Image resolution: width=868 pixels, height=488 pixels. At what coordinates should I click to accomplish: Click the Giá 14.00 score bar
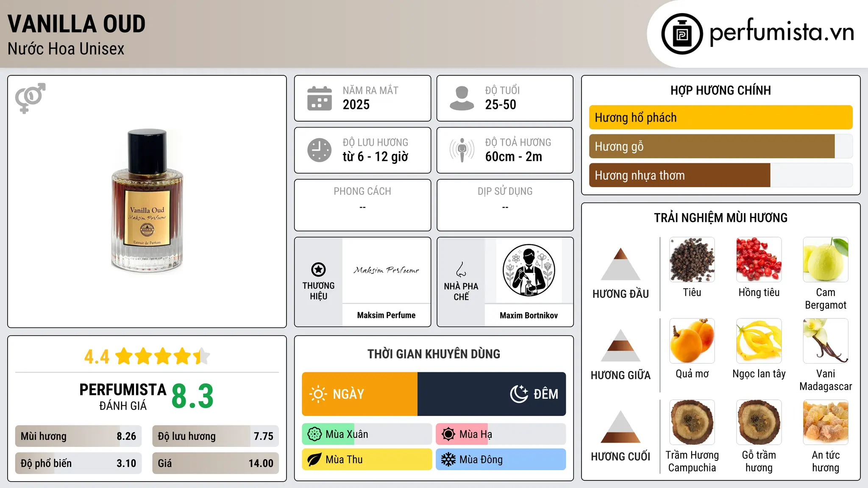pyautogui.click(x=216, y=463)
